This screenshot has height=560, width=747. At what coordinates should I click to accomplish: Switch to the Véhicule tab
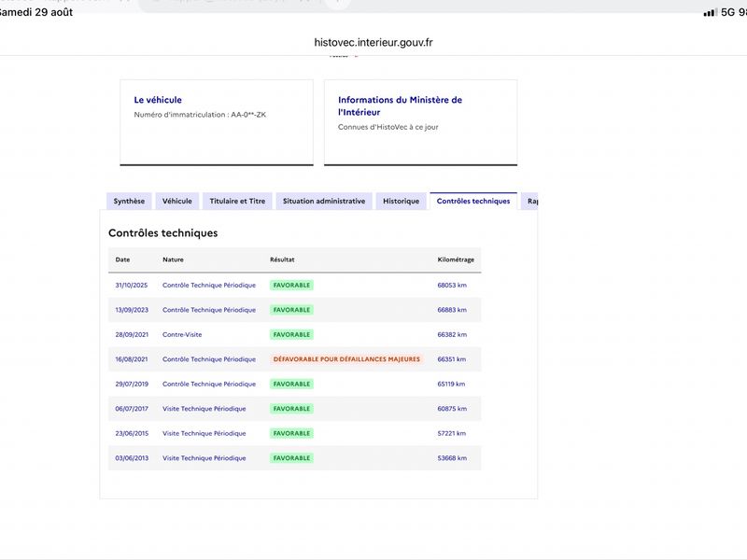pos(177,201)
